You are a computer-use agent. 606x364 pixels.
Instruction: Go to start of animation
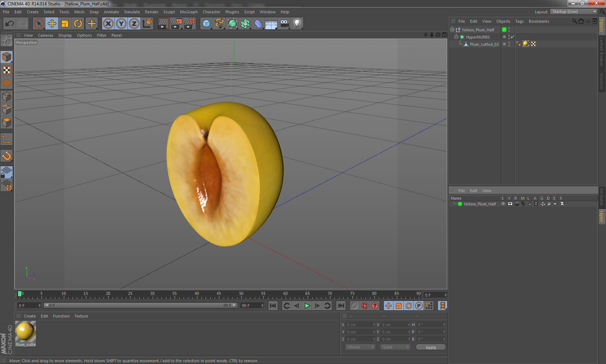(273, 306)
